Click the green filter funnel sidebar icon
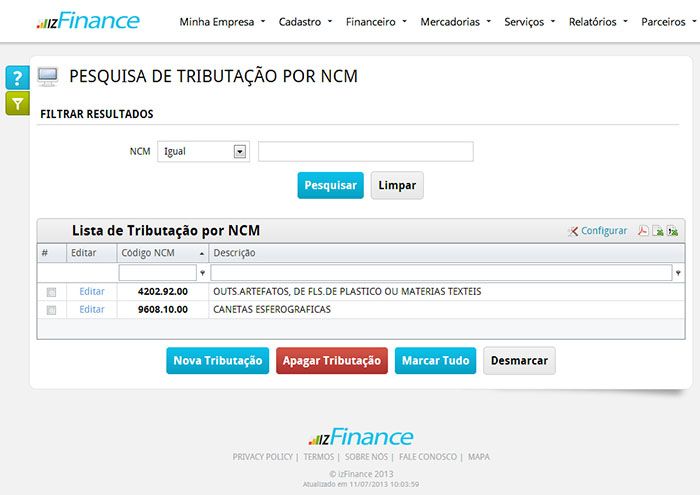This screenshot has width=700, height=495. click(17, 103)
